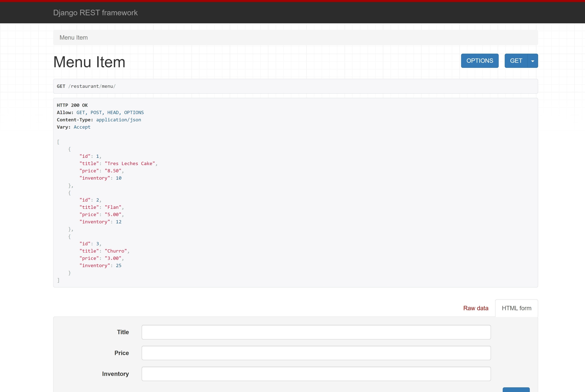Click the /restaurant/menu/ request path text
This screenshot has height=392, width=585.
[x=92, y=86]
